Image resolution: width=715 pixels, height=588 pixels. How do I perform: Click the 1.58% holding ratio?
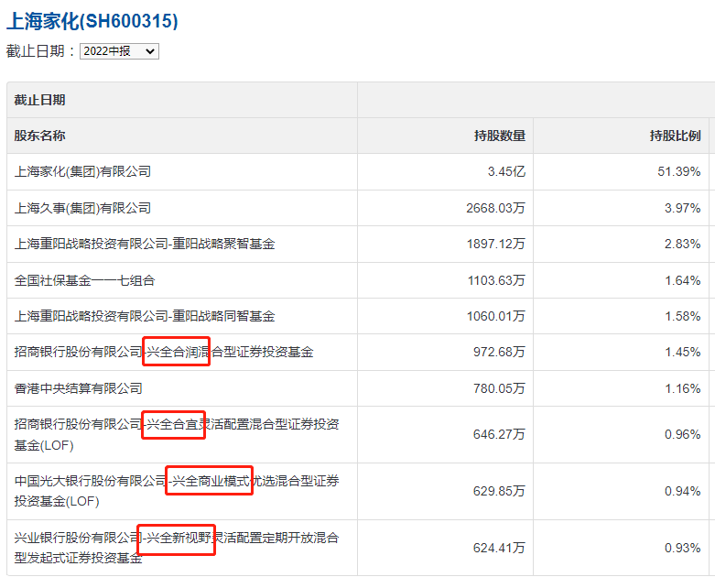coord(682,316)
